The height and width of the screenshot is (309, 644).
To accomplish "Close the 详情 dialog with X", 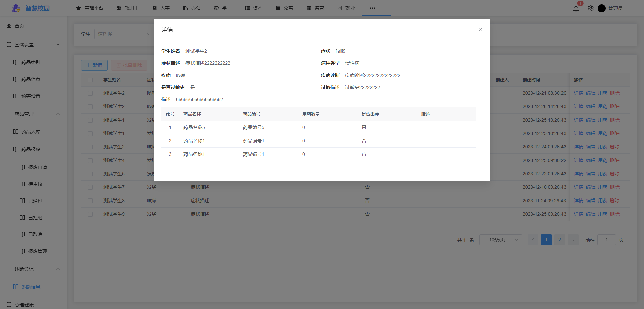I will 481,29.
